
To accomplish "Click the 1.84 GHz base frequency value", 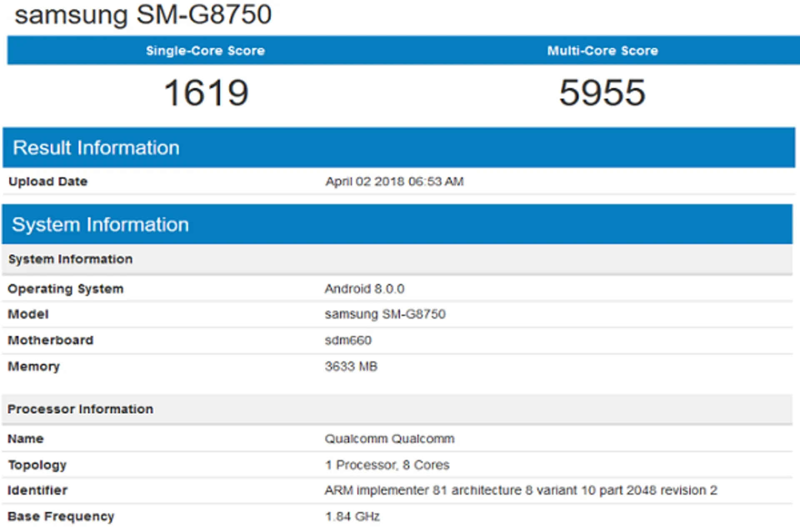I will (352, 517).
